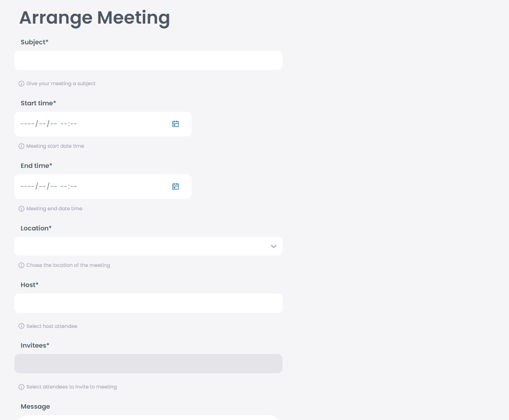Click the 'Host*' field label
The width and height of the screenshot is (509, 420).
click(x=30, y=284)
